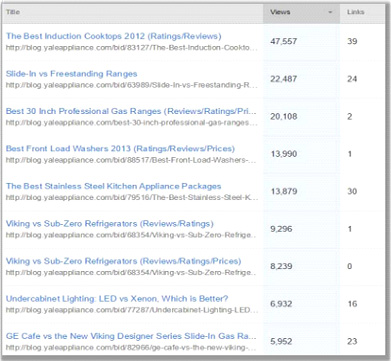Click links count 2 for Gas Ranges

coord(350,116)
